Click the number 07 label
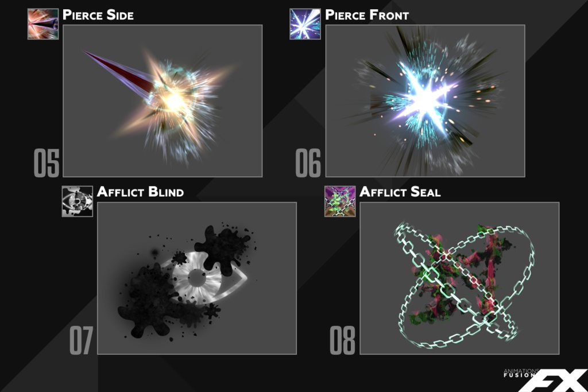This screenshot has height=392, width=588. tap(81, 340)
